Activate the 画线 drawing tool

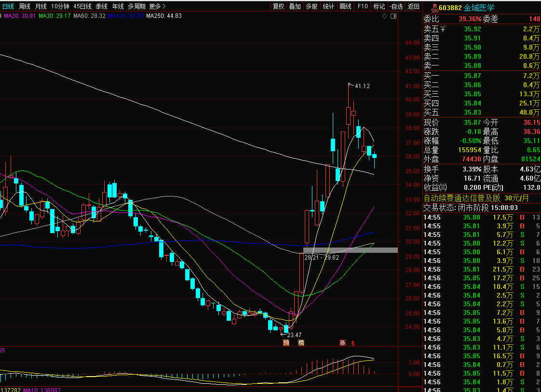(345, 6)
